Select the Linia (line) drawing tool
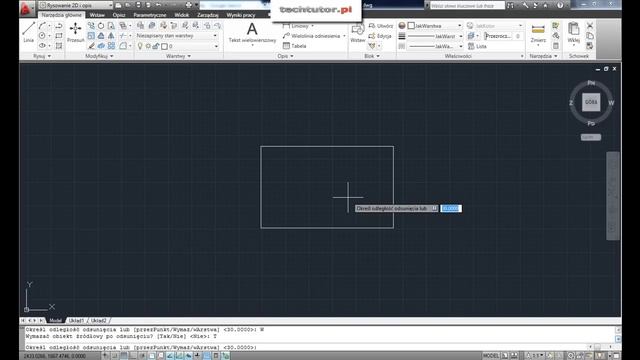The image size is (640, 360). [29, 33]
